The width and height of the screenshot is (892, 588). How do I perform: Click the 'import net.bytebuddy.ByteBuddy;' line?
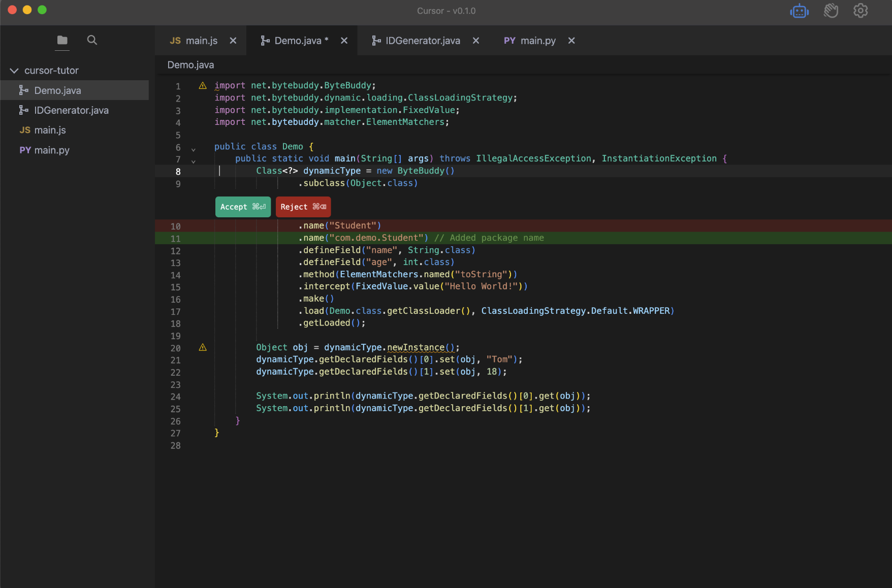(295, 85)
